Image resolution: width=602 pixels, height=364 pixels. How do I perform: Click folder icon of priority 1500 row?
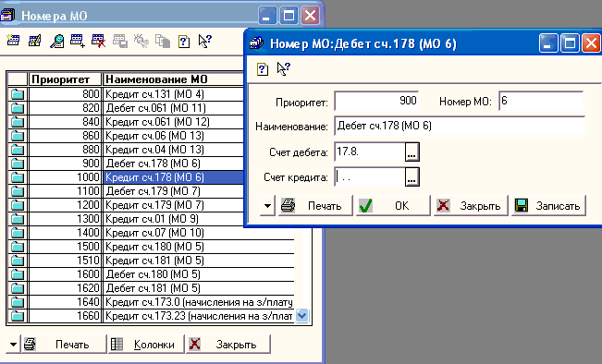(18, 247)
